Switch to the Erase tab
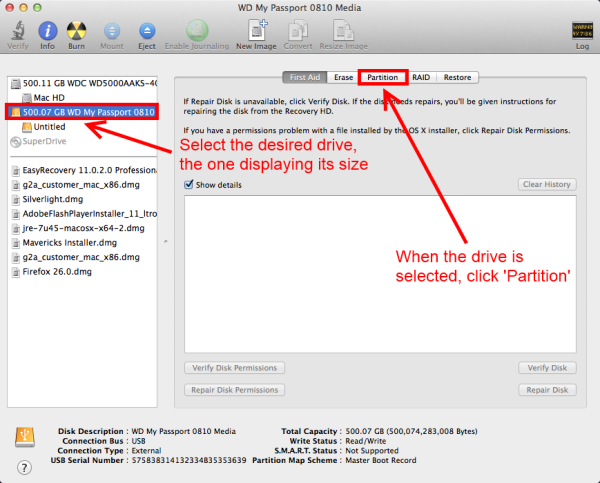This screenshot has width=600, height=483. pyautogui.click(x=343, y=77)
